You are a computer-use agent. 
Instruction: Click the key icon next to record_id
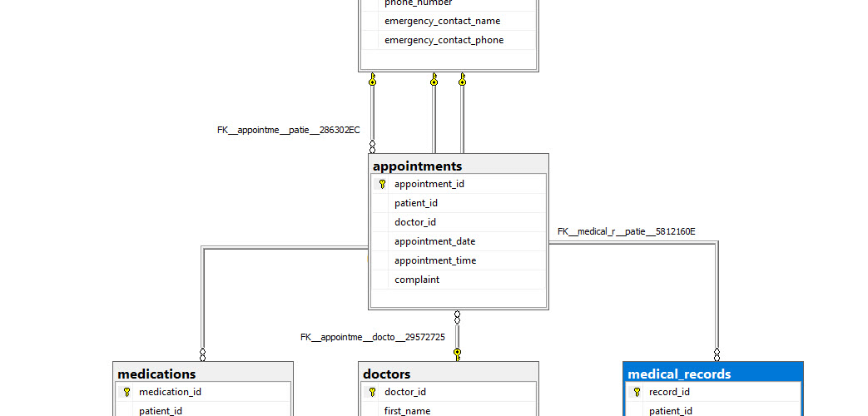[x=637, y=392]
